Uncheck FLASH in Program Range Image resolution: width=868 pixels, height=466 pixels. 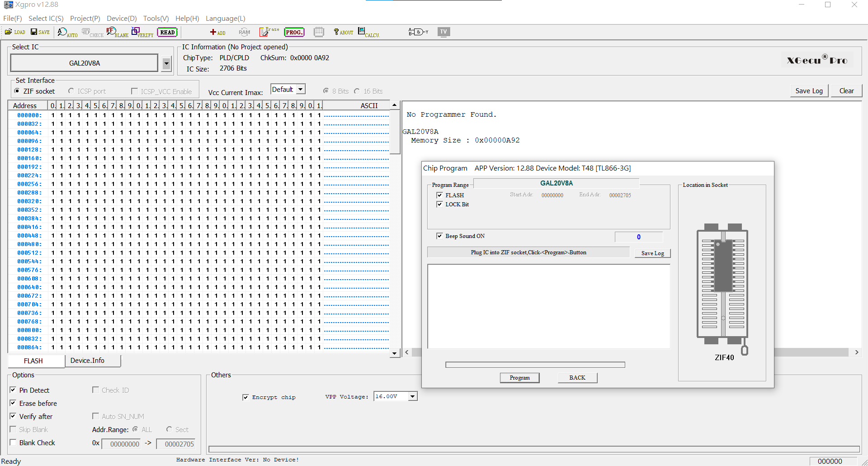tap(439, 195)
